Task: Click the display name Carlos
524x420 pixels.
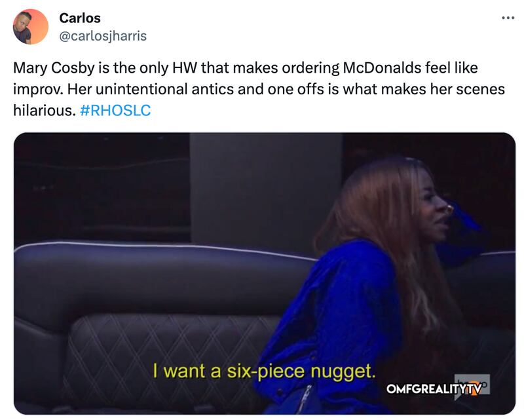Action: tap(80, 18)
